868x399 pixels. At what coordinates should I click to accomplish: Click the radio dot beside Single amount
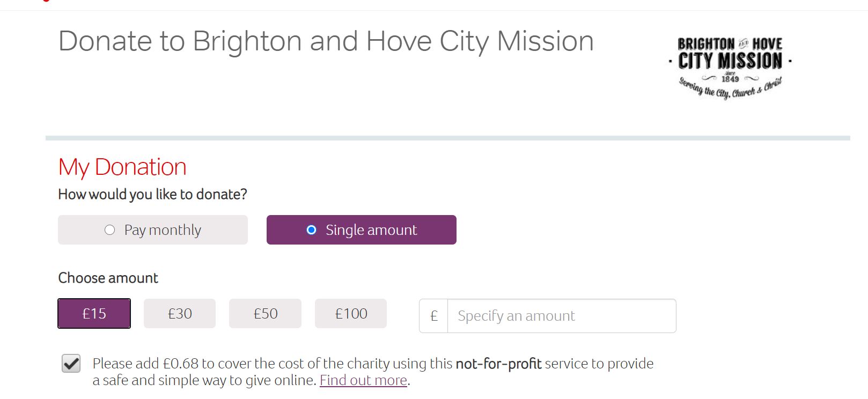tap(311, 230)
